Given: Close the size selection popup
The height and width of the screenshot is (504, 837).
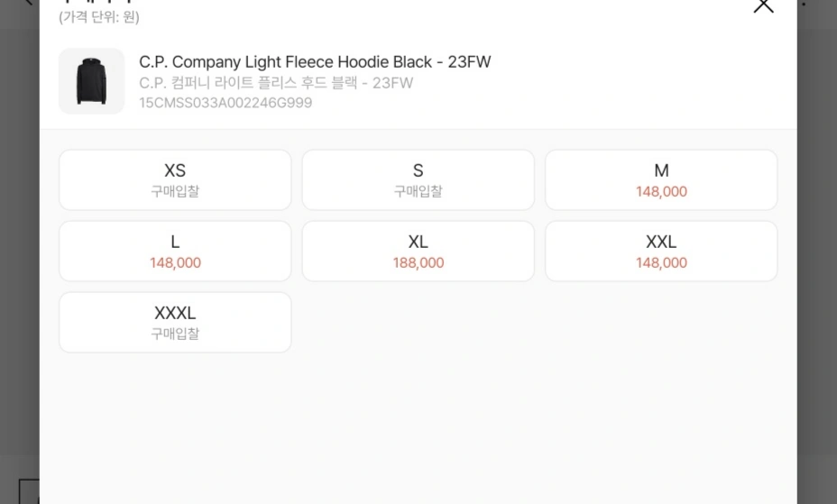Looking at the screenshot, I should click(x=763, y=5).
